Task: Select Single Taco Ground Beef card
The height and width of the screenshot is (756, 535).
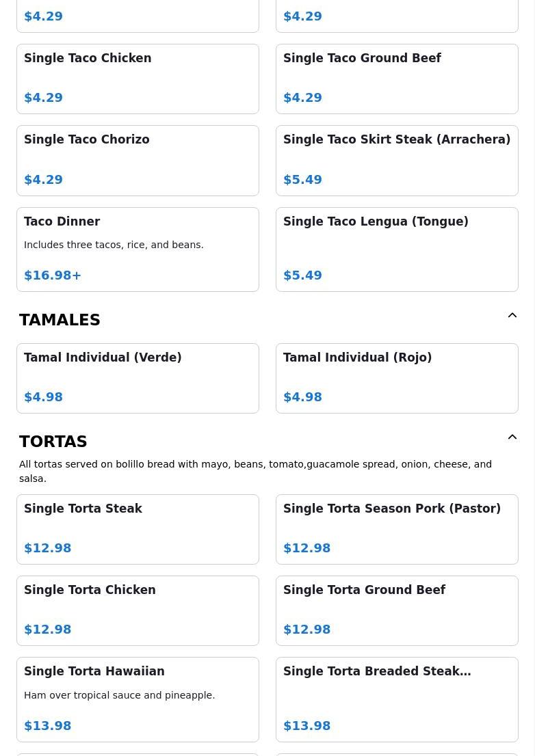Action: click(397, 79)
